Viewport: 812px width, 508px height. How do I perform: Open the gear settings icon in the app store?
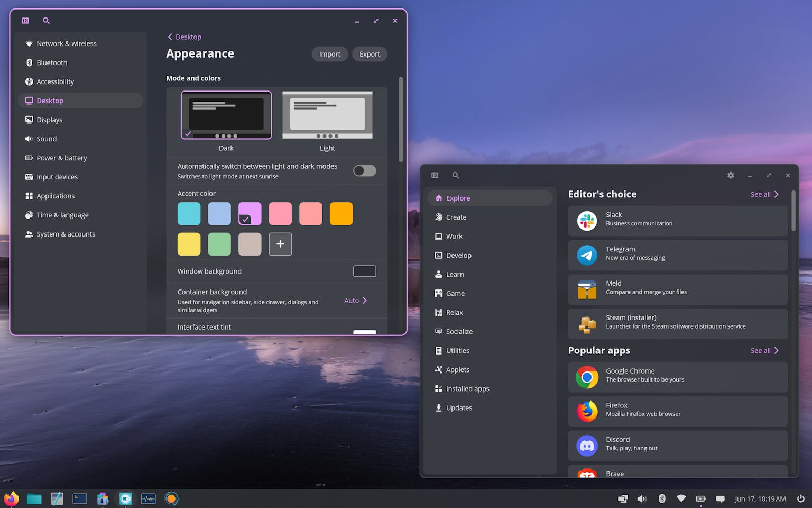[x=731, y=175]
